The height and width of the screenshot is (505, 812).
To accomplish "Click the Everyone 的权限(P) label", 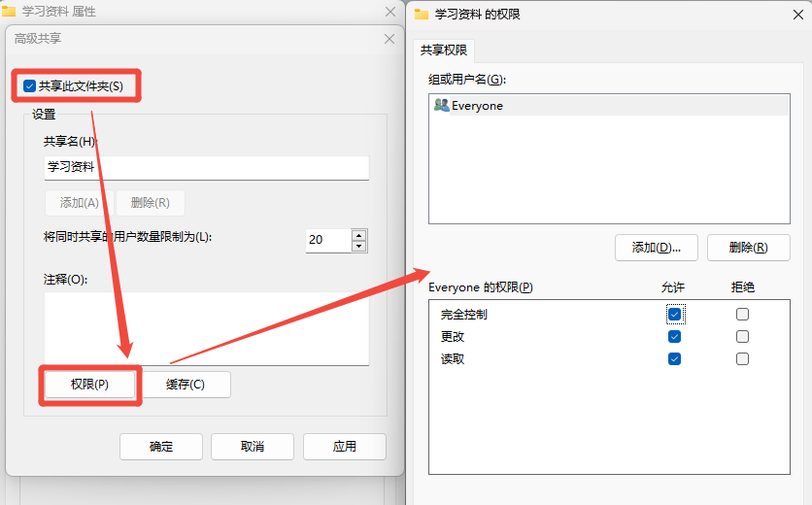I will pyautogui.click(x=481, y=287).
